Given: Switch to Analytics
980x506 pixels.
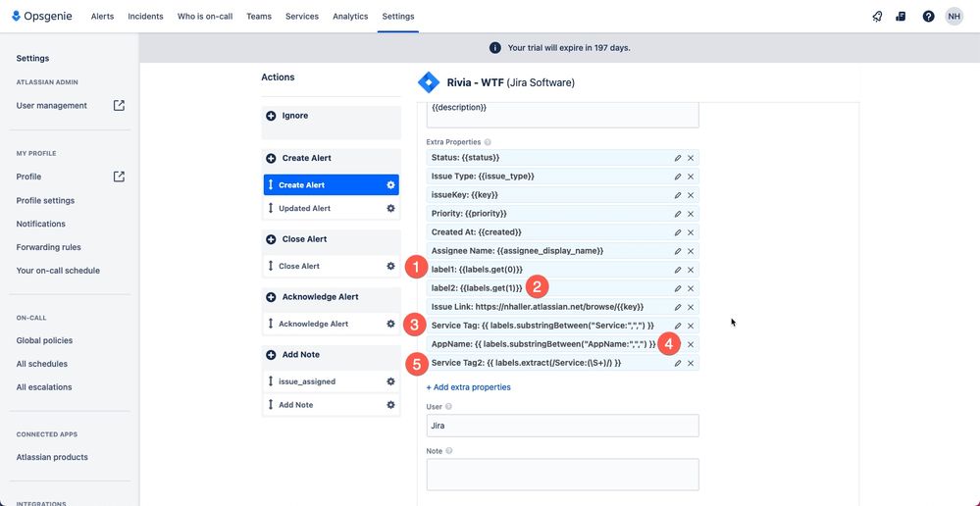Looking at the screenshot, I should pyautogui.click(x=350, y=17).
